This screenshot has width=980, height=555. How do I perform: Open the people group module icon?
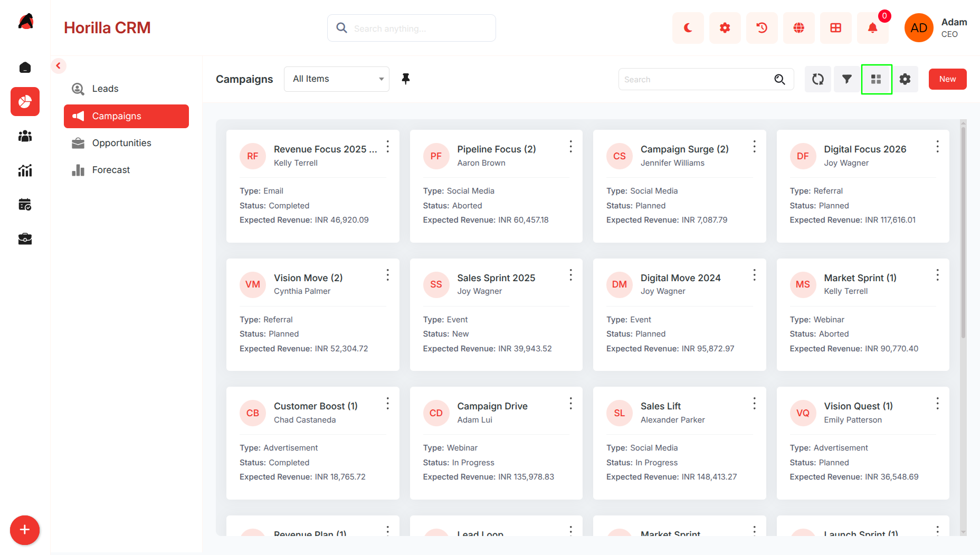pyautogui.click(x=25, y=136)
